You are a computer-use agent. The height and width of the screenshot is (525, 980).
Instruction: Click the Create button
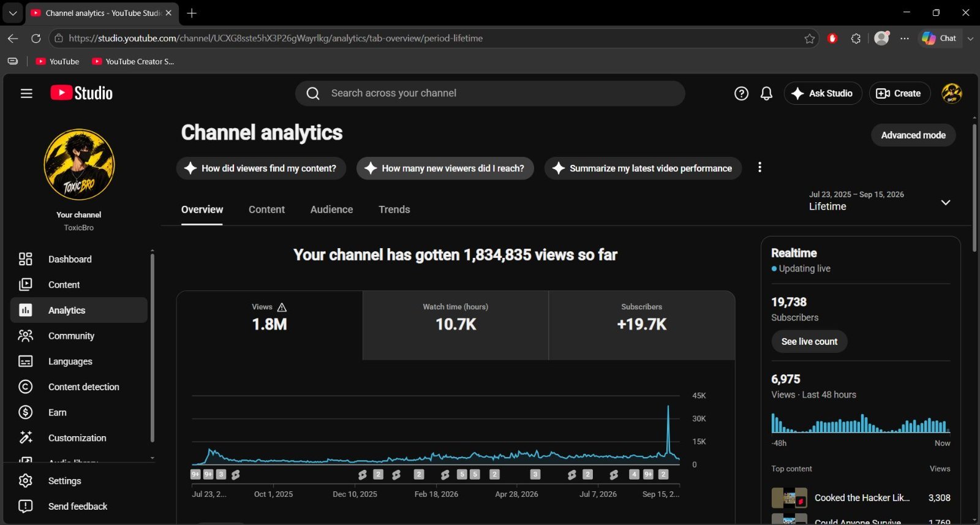point(899,93)
